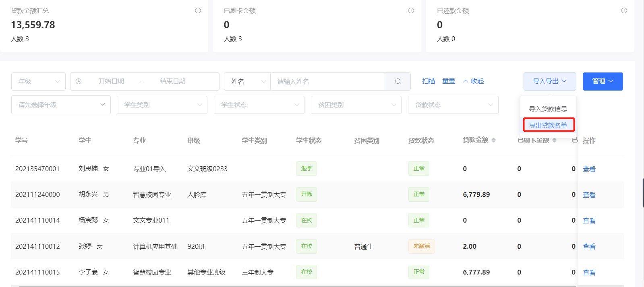Screen dimensions: 644x287
Task: Click 查看 for 杨宸懿
Action: tap(589, 221)
